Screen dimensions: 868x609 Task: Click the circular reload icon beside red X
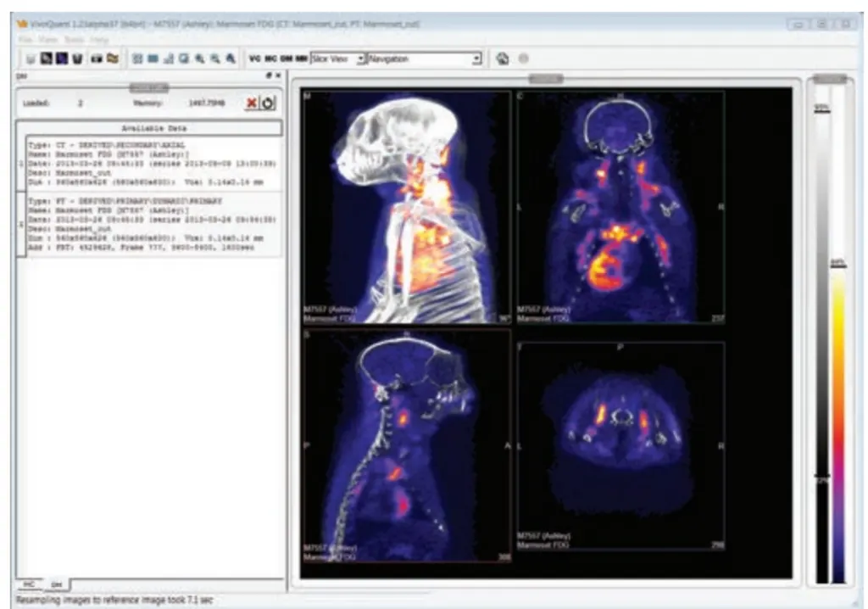point(268,103)
